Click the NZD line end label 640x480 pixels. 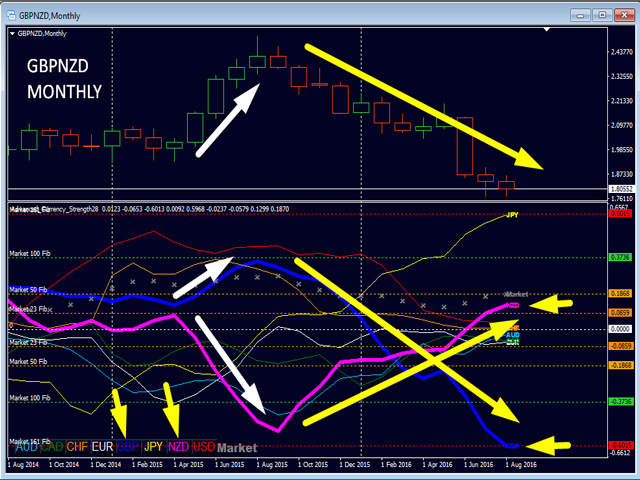513,305
